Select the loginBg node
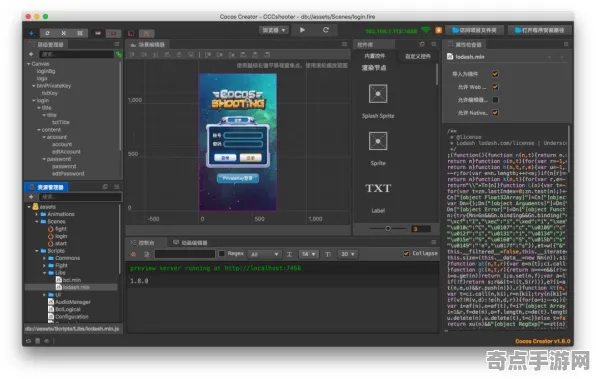 click(x=46, y=71)
